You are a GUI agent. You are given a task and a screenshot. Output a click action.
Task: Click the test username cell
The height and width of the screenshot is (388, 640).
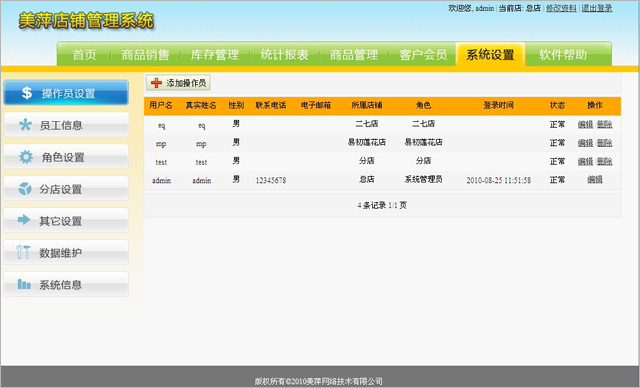tap(161, 162)
